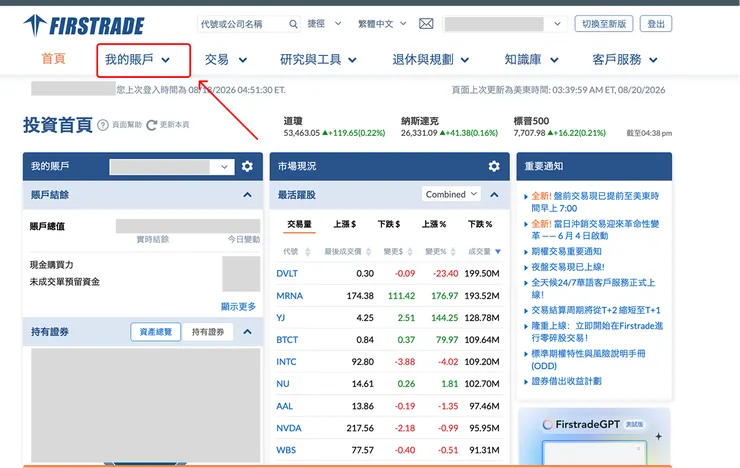Open the 退休與規劃 navigation menu

pyautogui.click(x=430, y=60)
